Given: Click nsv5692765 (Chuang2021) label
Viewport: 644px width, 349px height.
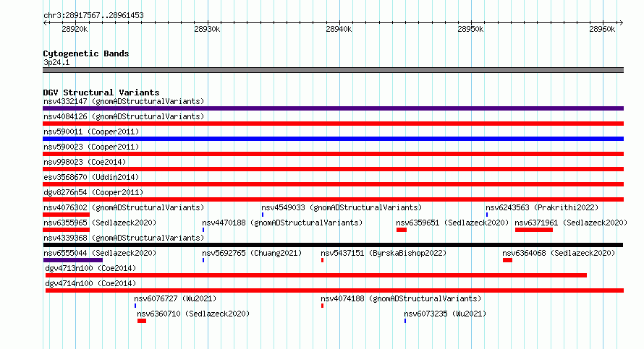Looking at the screenshot, I should [252, 253].
